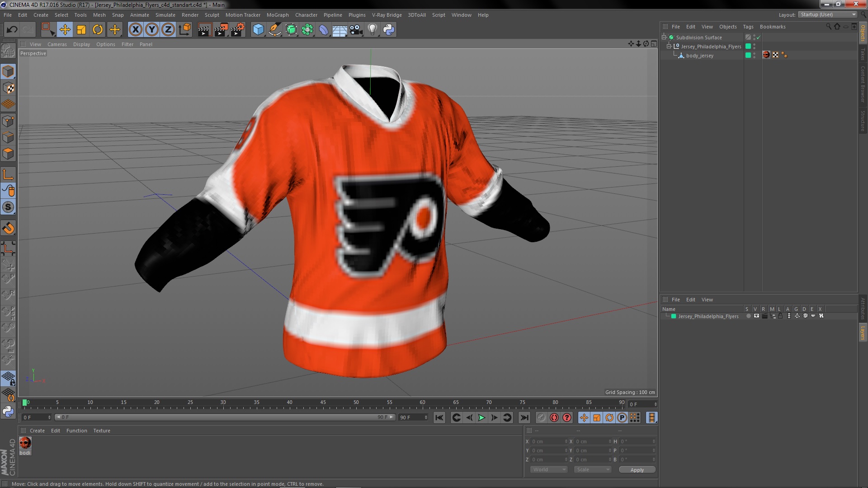Image resolution: width=868 pixels, height=488 pixels.
Task: Open Make Editable icon at left top
Action: 8,51
